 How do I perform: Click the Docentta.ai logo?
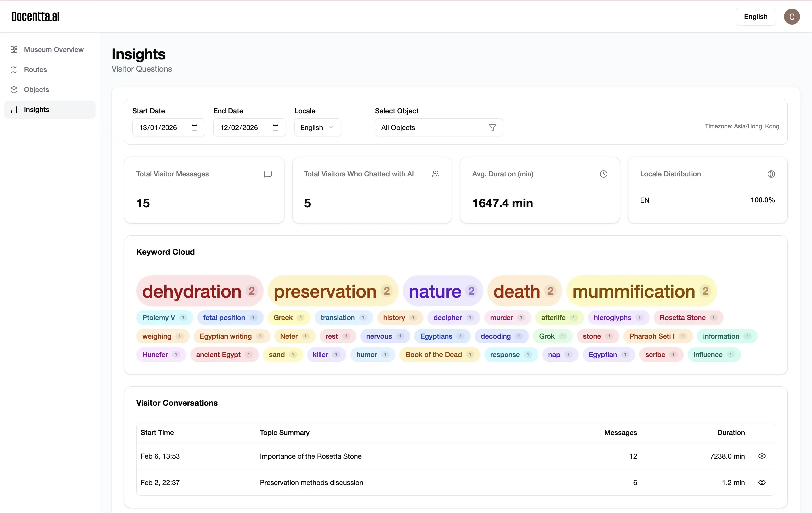click(x=35, y=16)
